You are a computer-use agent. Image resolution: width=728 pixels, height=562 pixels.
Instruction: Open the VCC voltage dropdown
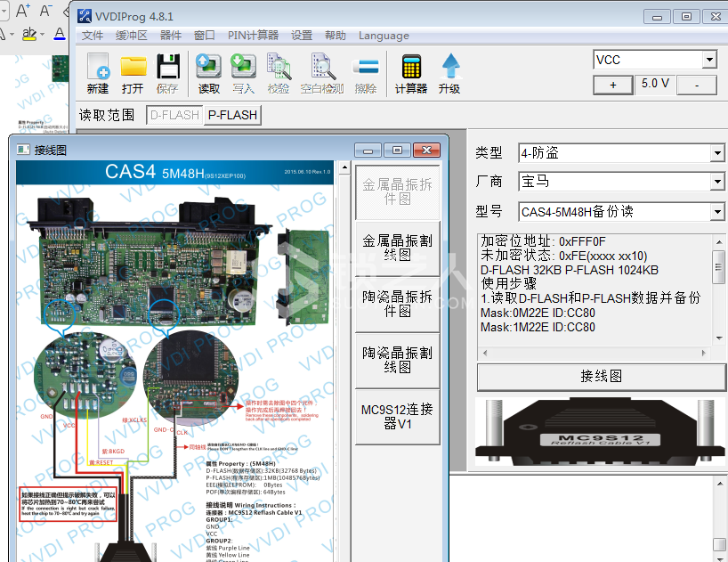[708, 60]
